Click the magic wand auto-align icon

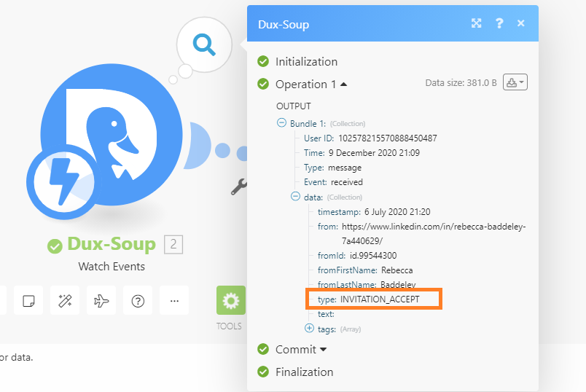coord(65,300)
